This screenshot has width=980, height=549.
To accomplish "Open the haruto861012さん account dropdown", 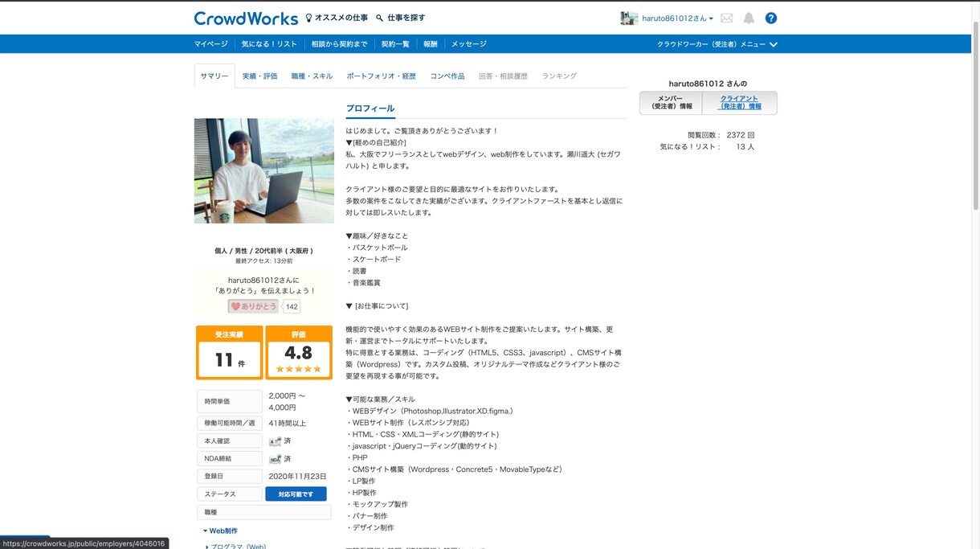I will point(677,18).
